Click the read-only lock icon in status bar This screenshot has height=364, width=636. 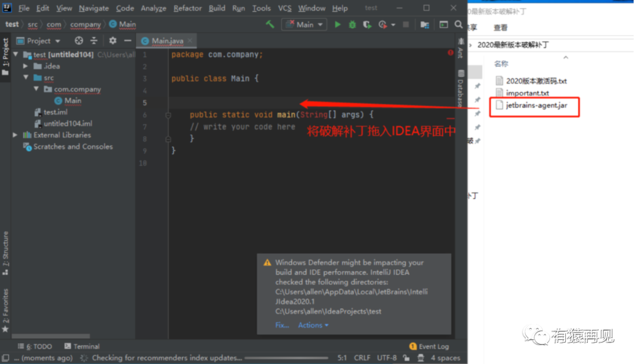pyautogui.click(x=406, y=358)
